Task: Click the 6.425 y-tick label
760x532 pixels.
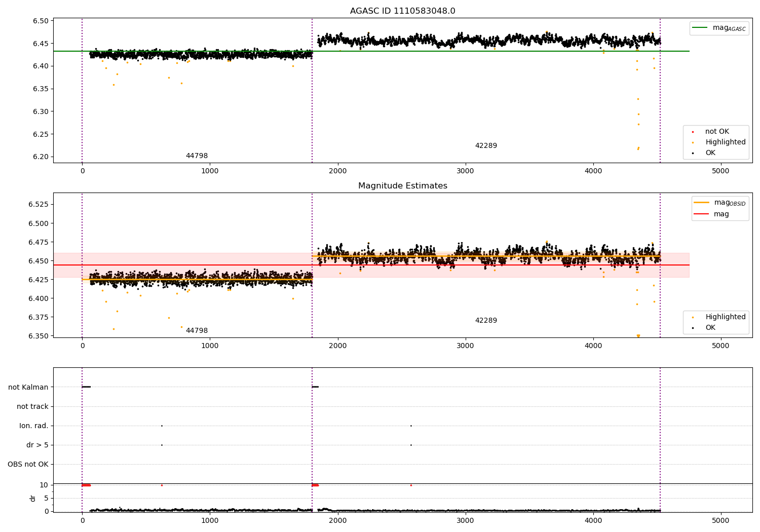Action: 39,280
